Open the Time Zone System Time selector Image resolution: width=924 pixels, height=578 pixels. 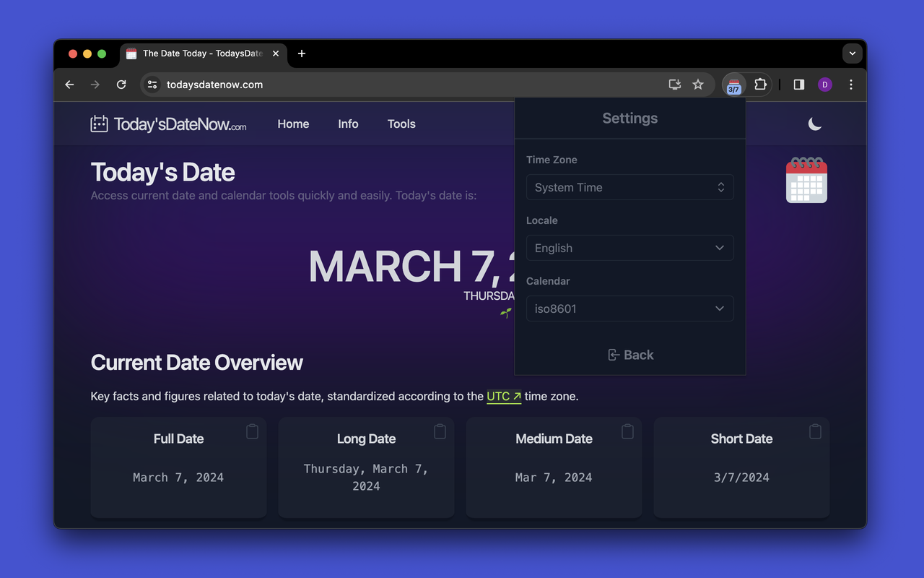point(630,187)
